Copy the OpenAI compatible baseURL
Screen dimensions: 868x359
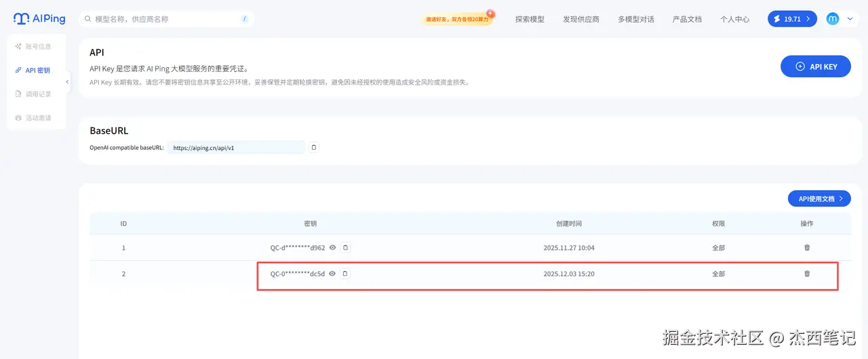(x=313, y=147)
